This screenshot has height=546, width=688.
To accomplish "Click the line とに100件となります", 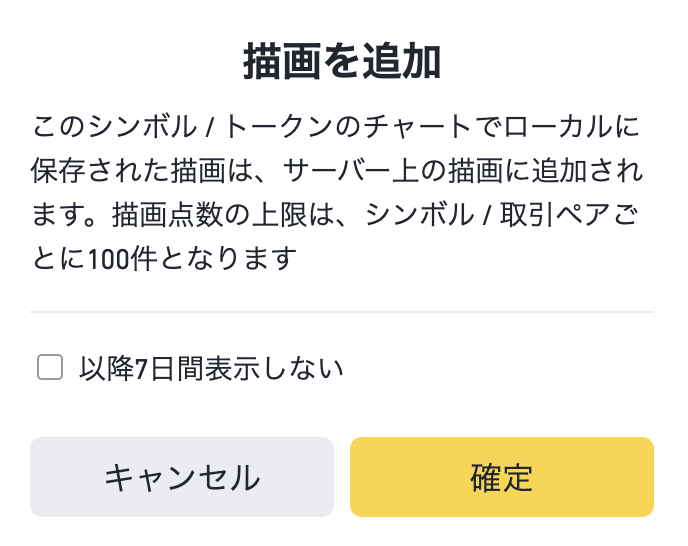I will [165, 258].
